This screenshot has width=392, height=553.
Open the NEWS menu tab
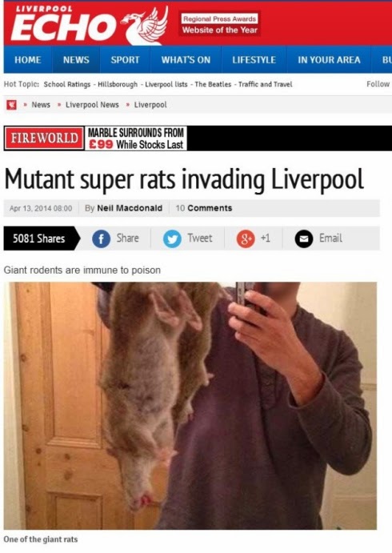[76, 59]
